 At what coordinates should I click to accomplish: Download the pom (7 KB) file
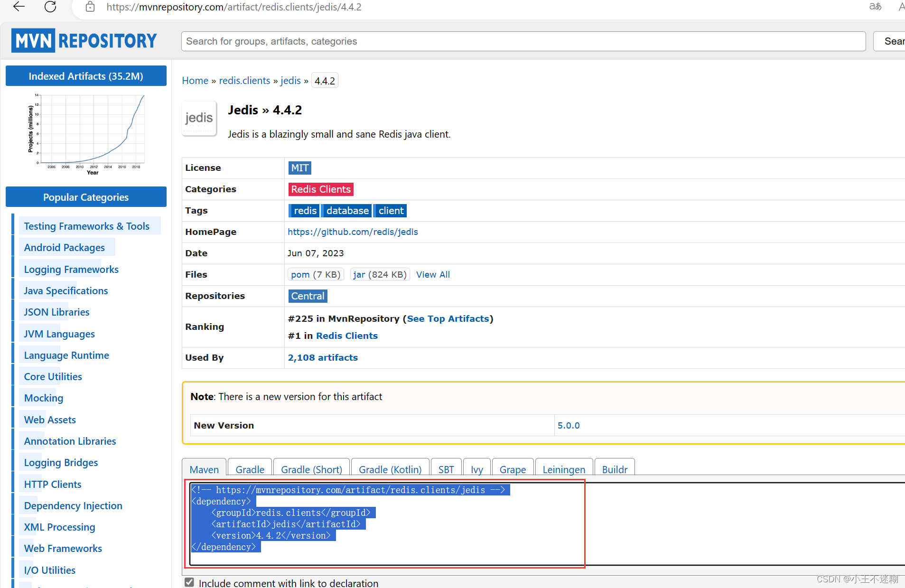tap(316, 274)
